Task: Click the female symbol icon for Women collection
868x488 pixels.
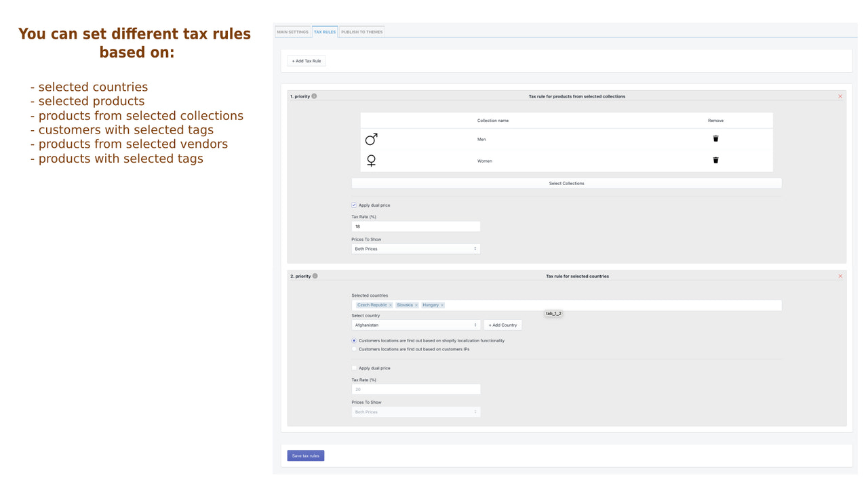Action: (371, 160)
